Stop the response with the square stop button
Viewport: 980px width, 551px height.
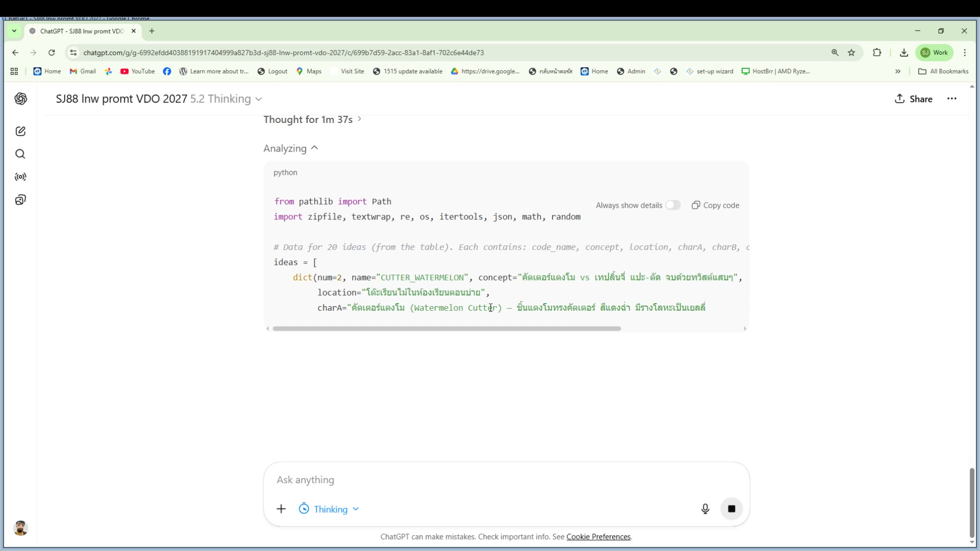[x=731, y=509]
